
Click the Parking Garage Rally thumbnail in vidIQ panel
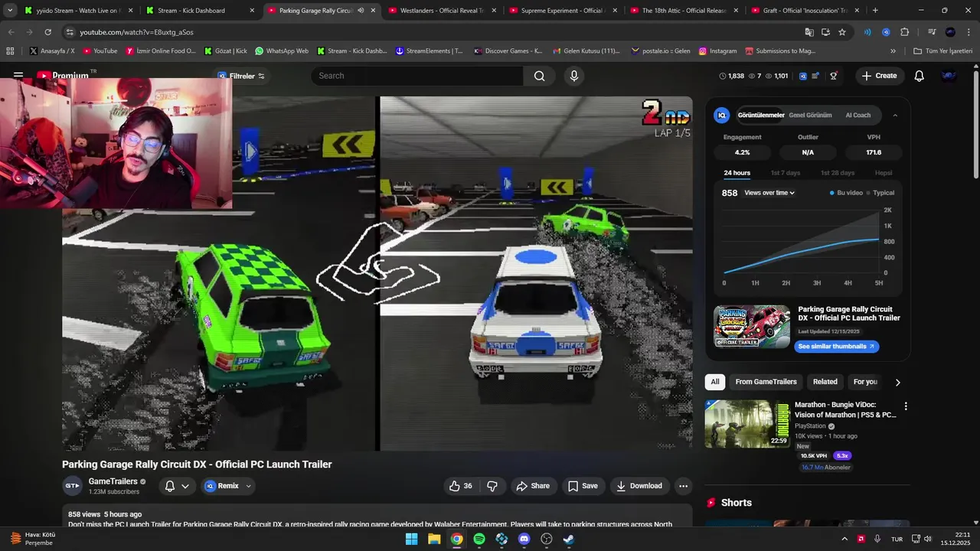tap(752, 327)
